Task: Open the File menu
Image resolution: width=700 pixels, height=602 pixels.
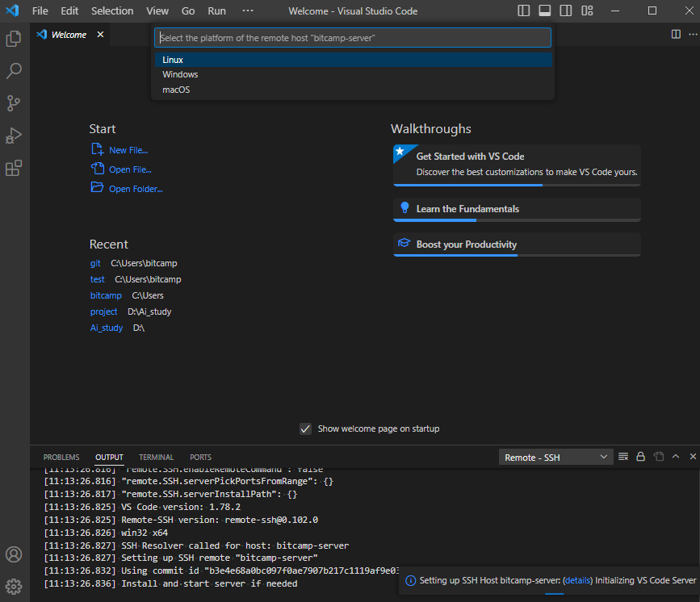Action: (x=40, y=10)
